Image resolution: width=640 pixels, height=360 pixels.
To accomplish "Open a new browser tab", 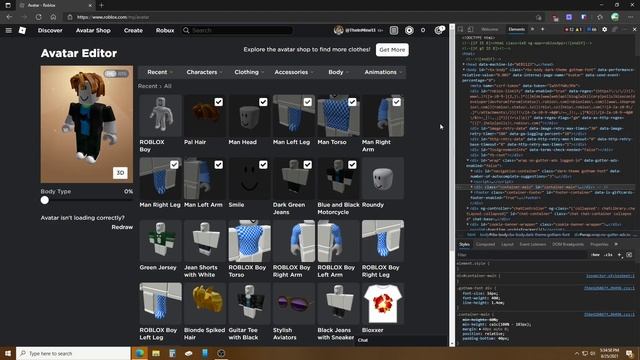I will 101,5.
